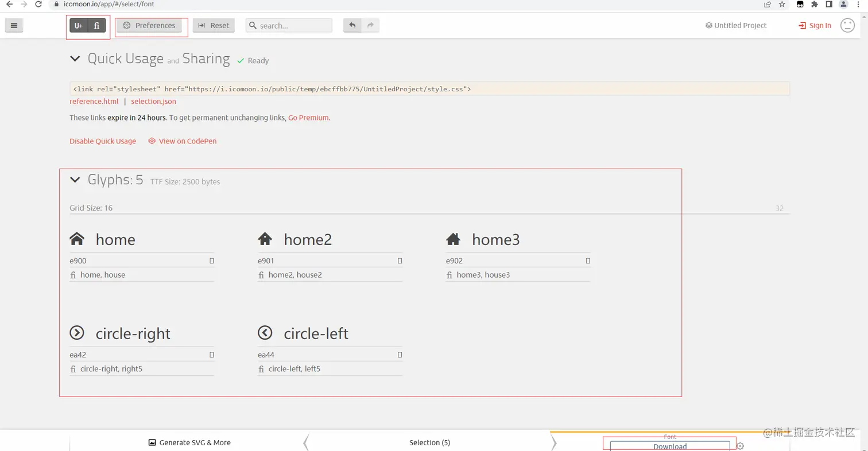This screenshot has width=868, height=451.
Task: Edit the circle-right glyph name field
Action: pos(154,333)
